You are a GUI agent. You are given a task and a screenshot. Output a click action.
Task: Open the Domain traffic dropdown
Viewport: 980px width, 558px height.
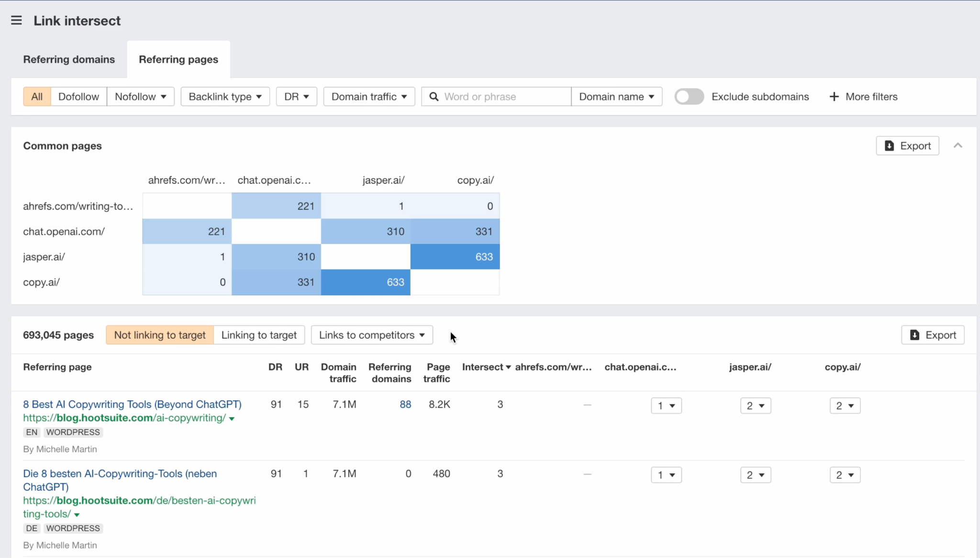[x=369, y=97]
